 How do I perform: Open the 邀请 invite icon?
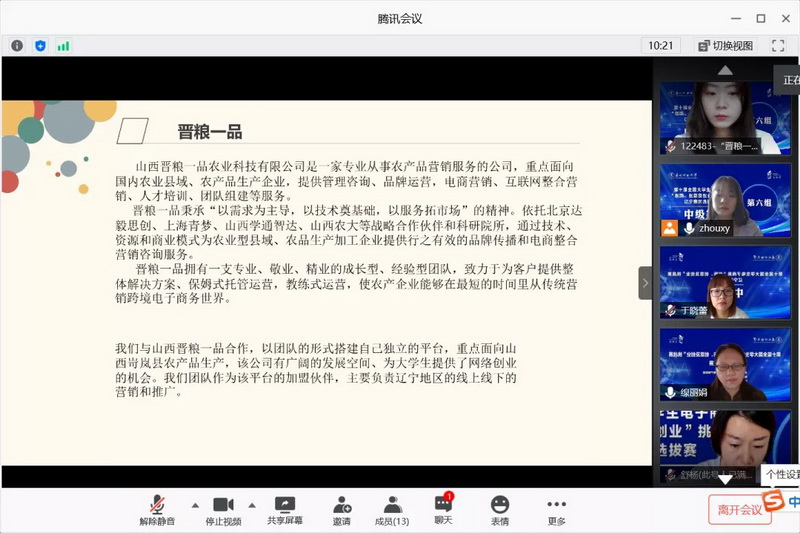pos(342,510)
